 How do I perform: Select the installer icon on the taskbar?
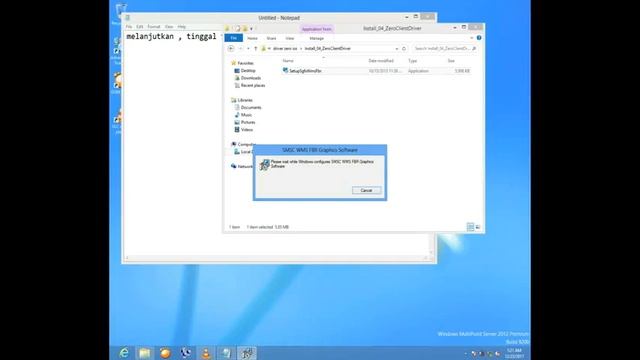pos(247,353)
